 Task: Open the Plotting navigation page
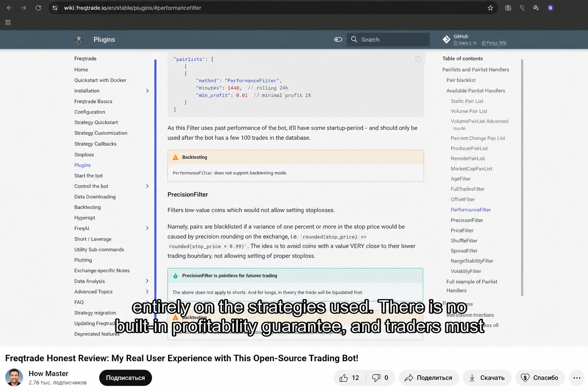[x=83, y=260]
